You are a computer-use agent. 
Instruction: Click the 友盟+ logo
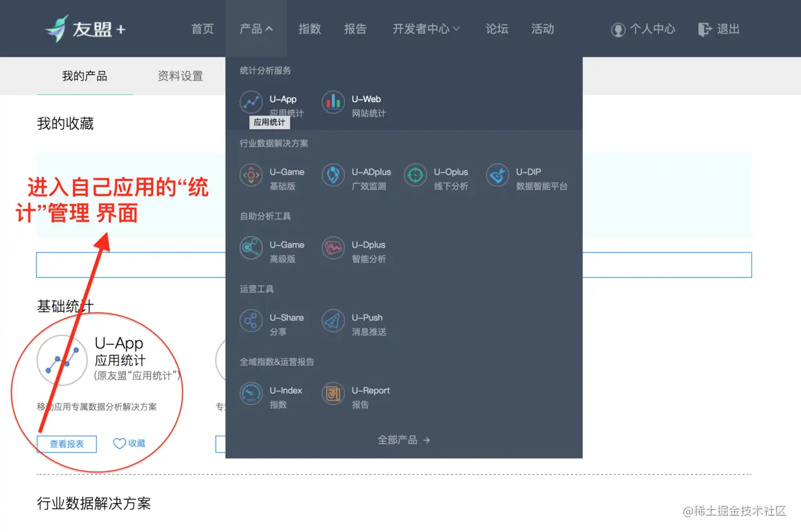[x=85, y=28]
